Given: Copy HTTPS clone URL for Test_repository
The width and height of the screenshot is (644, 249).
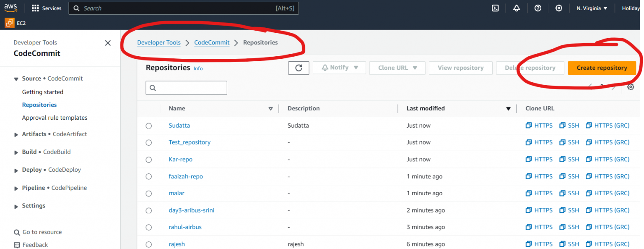Looking at the screenshot, I should (539, 142).
